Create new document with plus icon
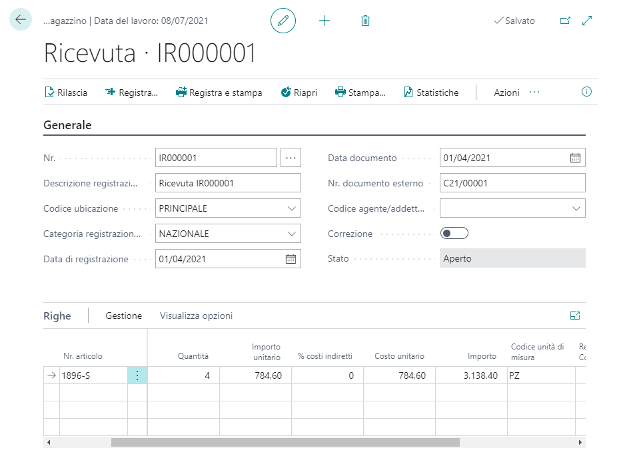The height and width of the screenshot is (452, 644). (324, 21)
